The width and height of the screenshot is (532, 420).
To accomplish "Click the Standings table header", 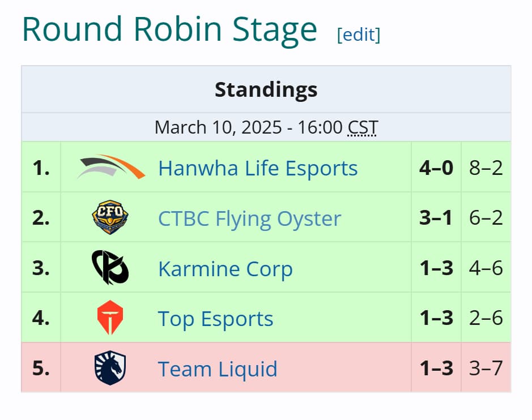I will click(x=266, y=89).
